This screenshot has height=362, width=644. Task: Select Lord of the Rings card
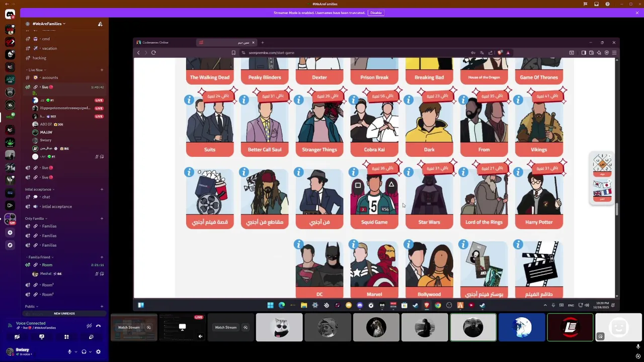pyautogui.click(x=484, y=199)
